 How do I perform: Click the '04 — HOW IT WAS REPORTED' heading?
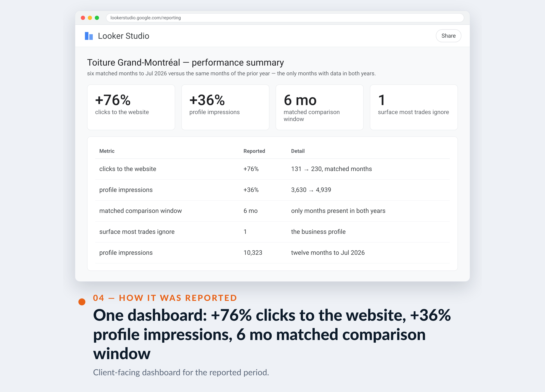(x=165, y=298)
